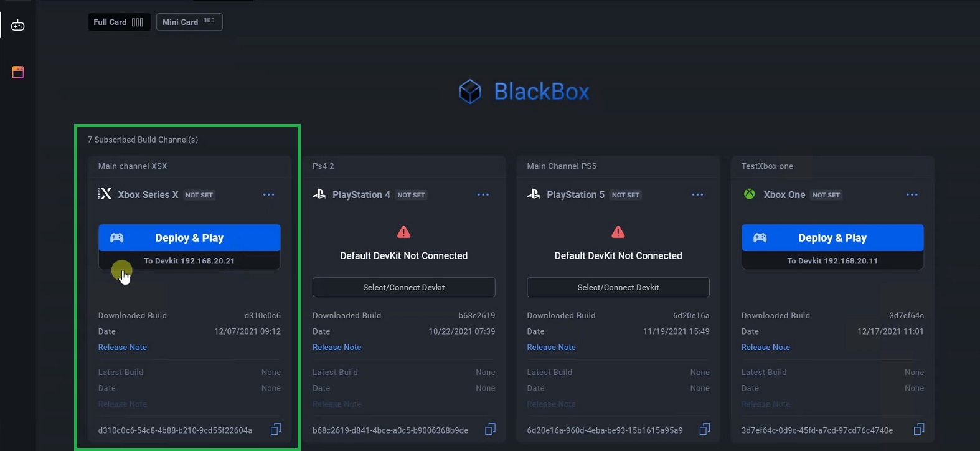Click the 'Xbox One' platform name
Screen dimensions: 980x451
pyautogui.click(x=784, y=195)
